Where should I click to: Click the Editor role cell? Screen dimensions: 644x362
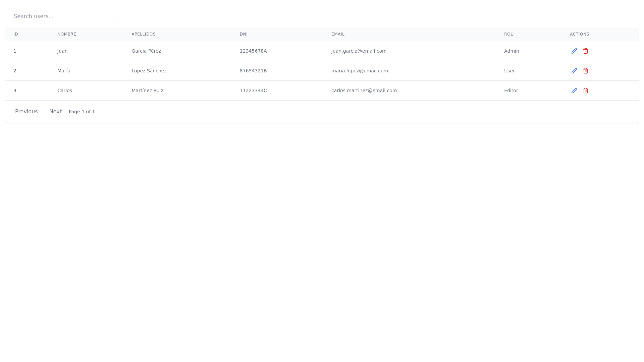click(x=511, y=90)
